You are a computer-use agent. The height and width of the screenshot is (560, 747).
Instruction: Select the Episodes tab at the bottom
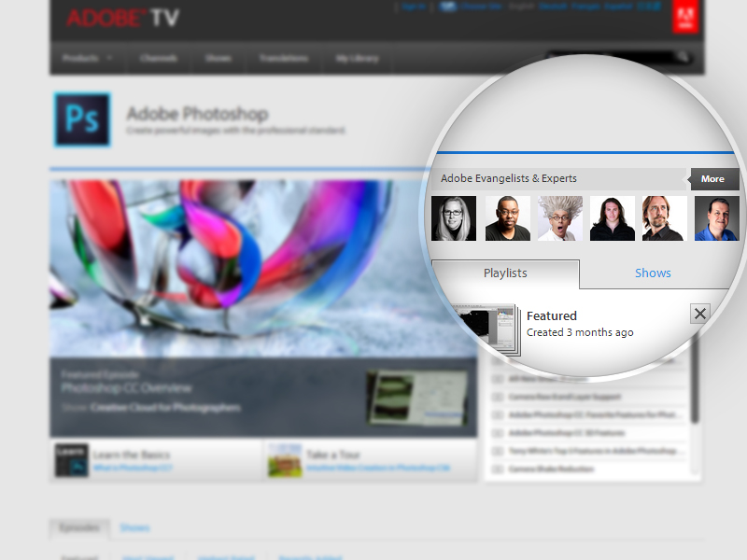(79, 527)
